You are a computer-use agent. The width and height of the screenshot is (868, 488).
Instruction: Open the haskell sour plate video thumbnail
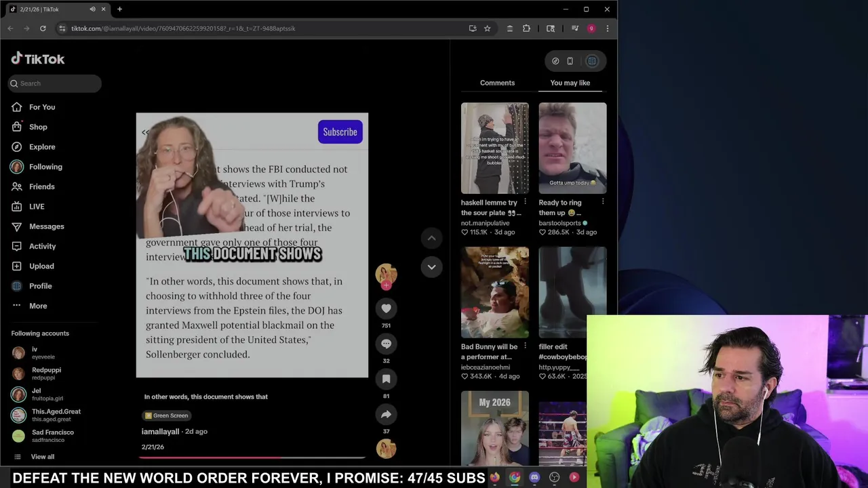[x=494, y=148]
